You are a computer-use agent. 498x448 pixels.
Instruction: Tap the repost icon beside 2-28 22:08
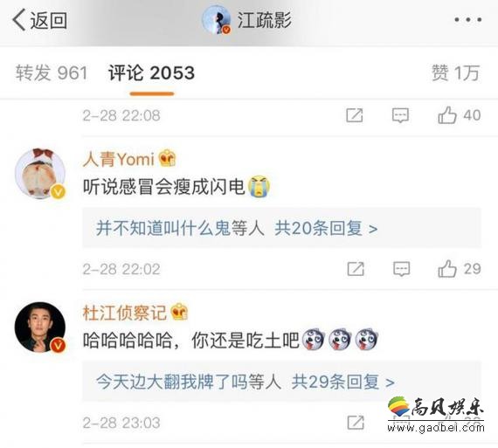355,115
